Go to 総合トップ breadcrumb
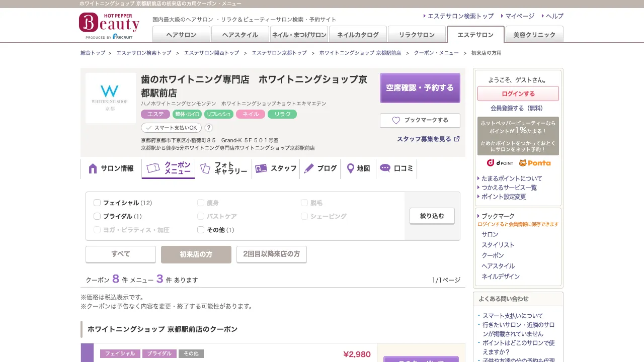 [93, 53]
